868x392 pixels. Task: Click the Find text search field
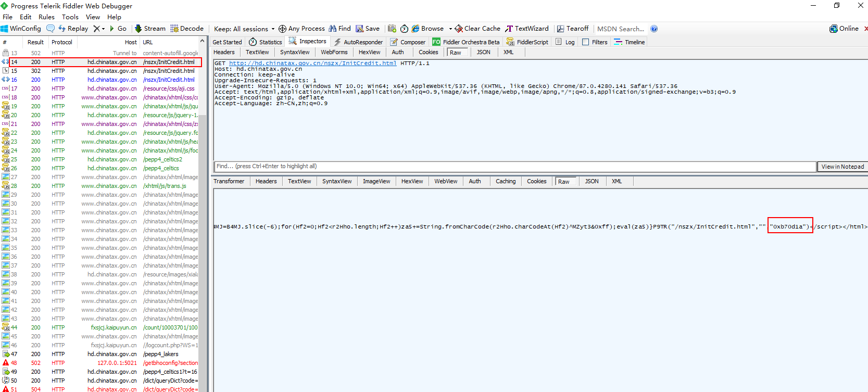(x=514, y=167)
